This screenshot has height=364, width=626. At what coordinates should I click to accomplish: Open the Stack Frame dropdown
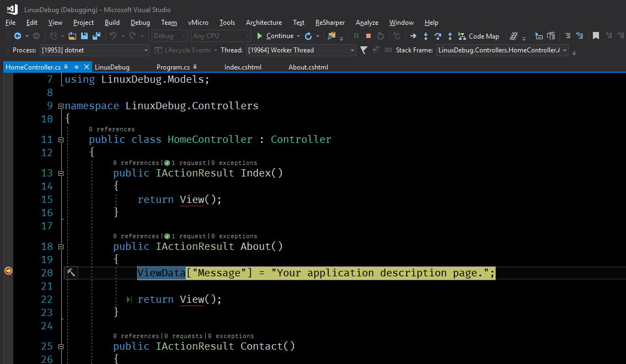pyautogui.click(x=502, y=50)
